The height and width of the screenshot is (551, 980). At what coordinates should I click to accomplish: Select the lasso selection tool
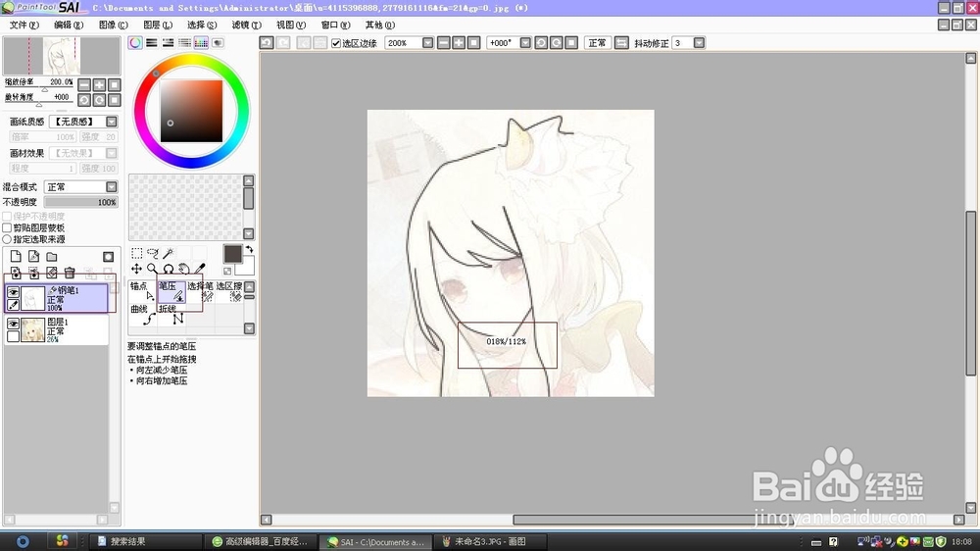[153, 253]
